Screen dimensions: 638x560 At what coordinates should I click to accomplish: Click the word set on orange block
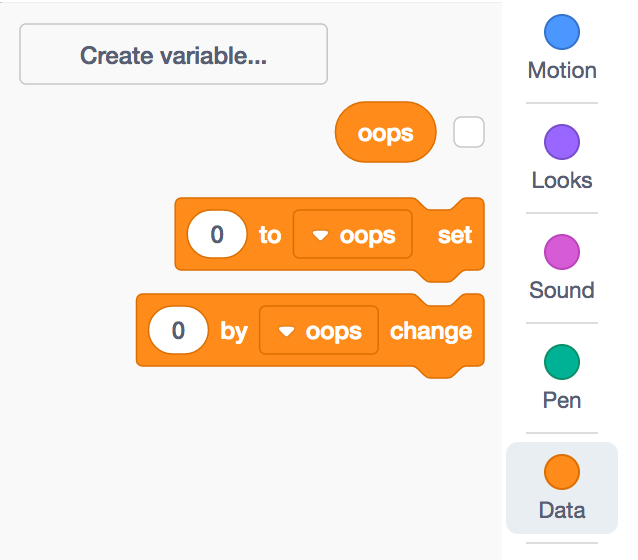coord(455,236)
